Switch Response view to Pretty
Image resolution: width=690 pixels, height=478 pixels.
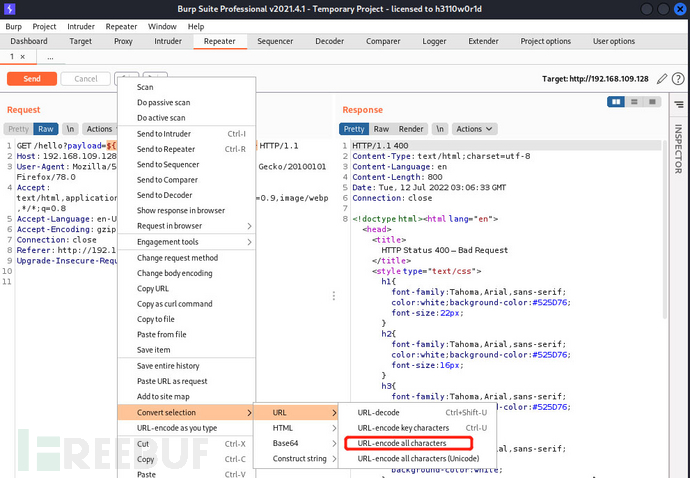tap(354, 129)
